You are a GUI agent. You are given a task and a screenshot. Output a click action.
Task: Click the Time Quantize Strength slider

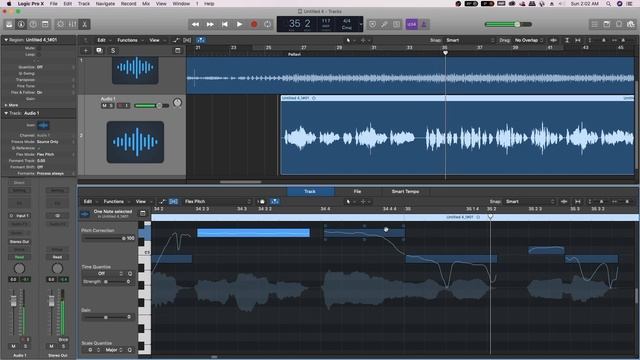[114, 282]
